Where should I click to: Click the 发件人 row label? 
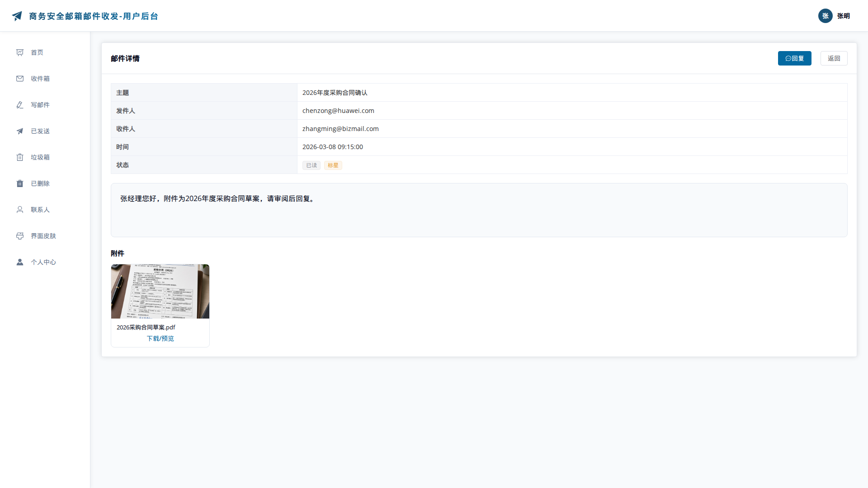(126, 111)
